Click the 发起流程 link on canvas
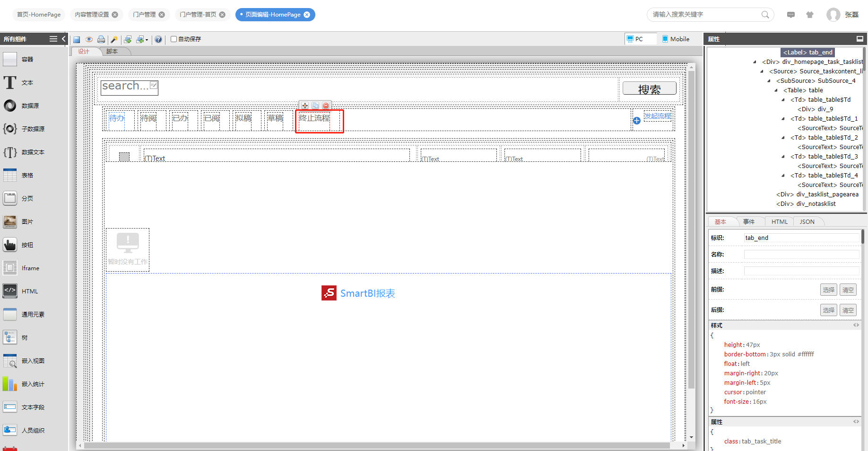868x451 pixels. tap(658, 116)
